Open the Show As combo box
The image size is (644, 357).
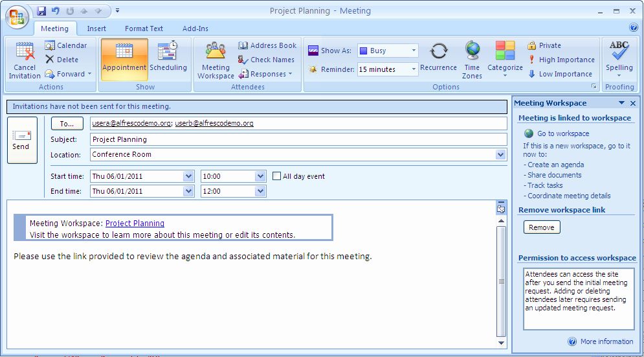[388, 51]
